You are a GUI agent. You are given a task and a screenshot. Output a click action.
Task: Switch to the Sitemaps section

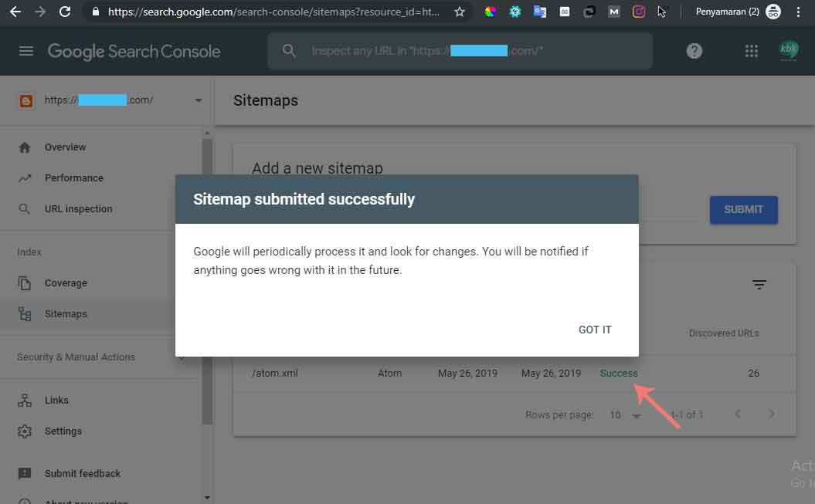(x=66, y=313)
